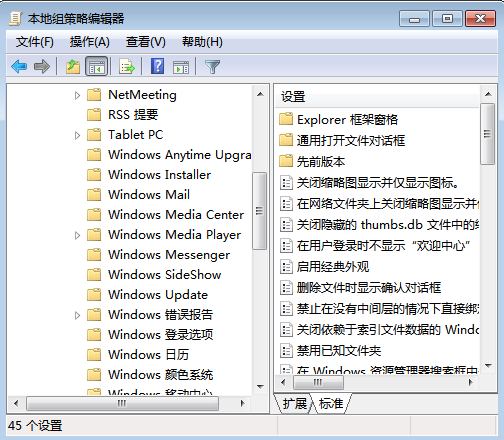Image resolution: width=504 pixels, height=440 pixels.
Task: Click the settings list vertical scrollbar thumb
Action: pos(488,134)
